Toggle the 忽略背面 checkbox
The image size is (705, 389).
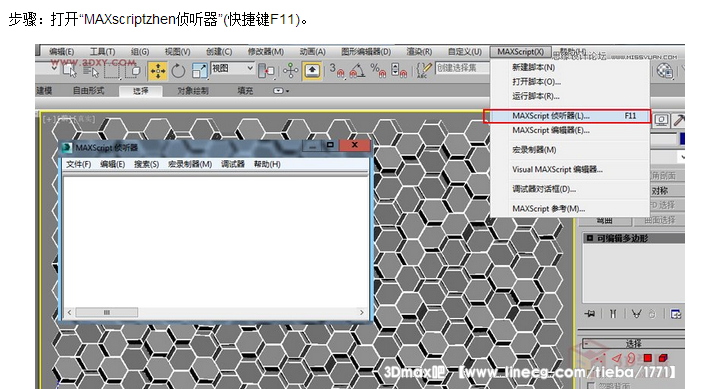[x=591, y=386]
